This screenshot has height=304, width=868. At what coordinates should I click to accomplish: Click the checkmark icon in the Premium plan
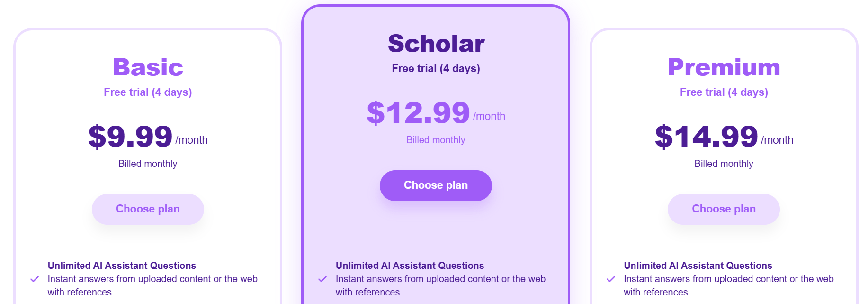[611, 279]
